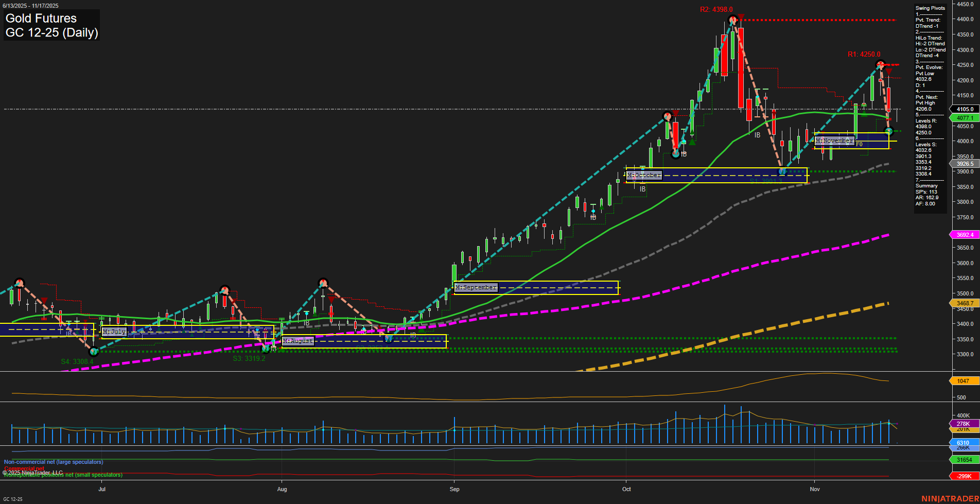Open the 6/13/2025 - 11/17/2025 date range picker
980x504 pixels.
[31, 5]
